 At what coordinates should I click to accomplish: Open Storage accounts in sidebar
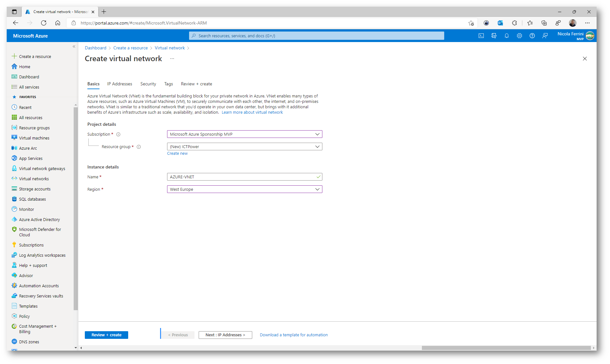[x=35, y=189]
